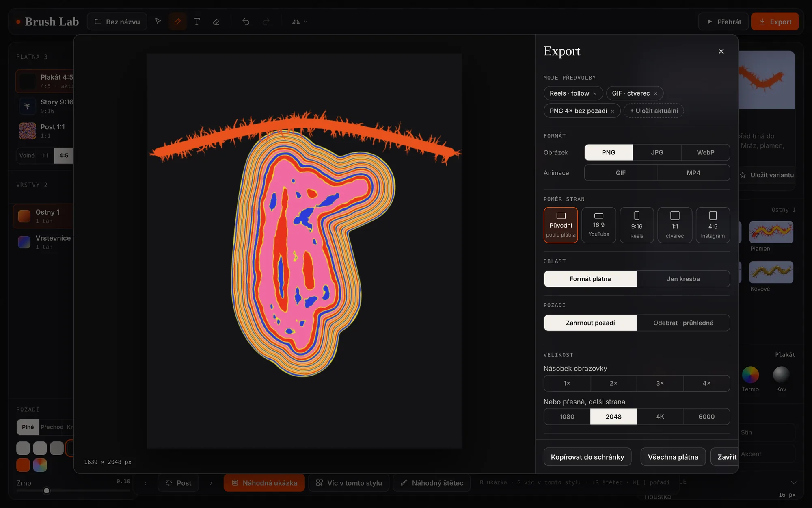Switch canvas ratio tab to 1:1
Image resolution: width=812 pixels, height=508 pixels.
point(45,156)
